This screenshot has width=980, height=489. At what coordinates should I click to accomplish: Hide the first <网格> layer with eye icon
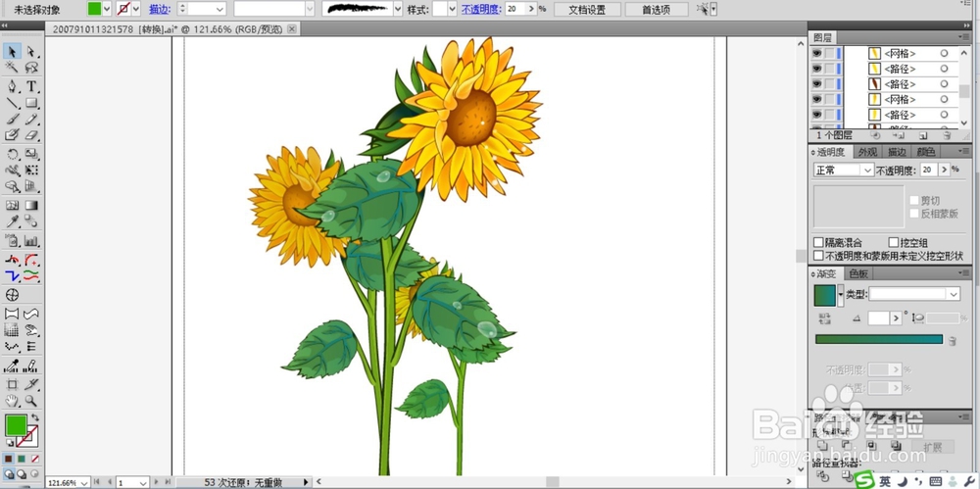click(x=816, y=54)
